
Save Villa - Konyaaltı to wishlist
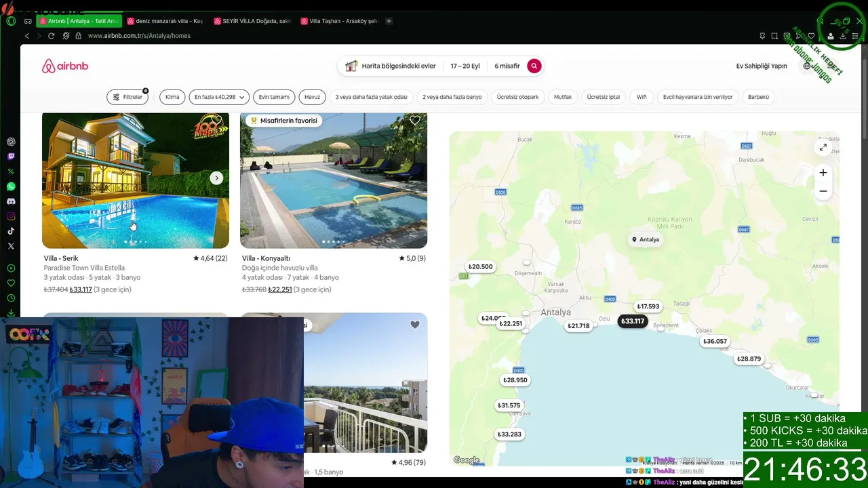(415, 121)
